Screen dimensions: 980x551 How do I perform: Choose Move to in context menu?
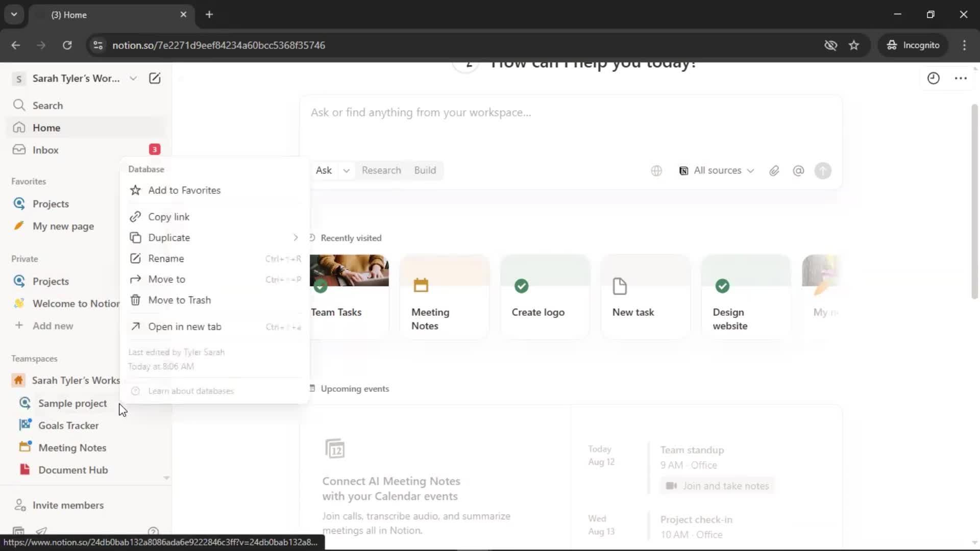tap(214, 279)
